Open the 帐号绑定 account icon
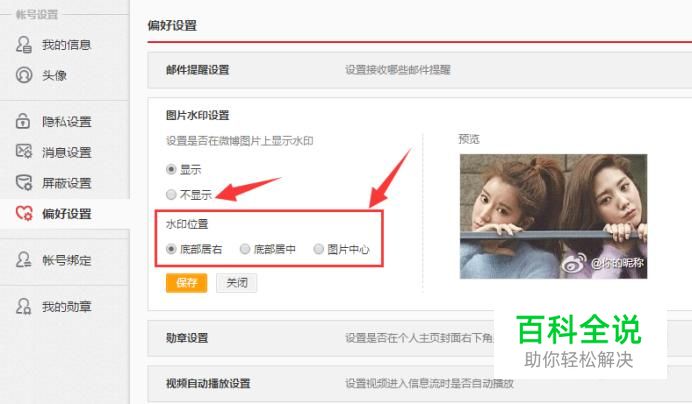692x404 pixels. point(24,260)
